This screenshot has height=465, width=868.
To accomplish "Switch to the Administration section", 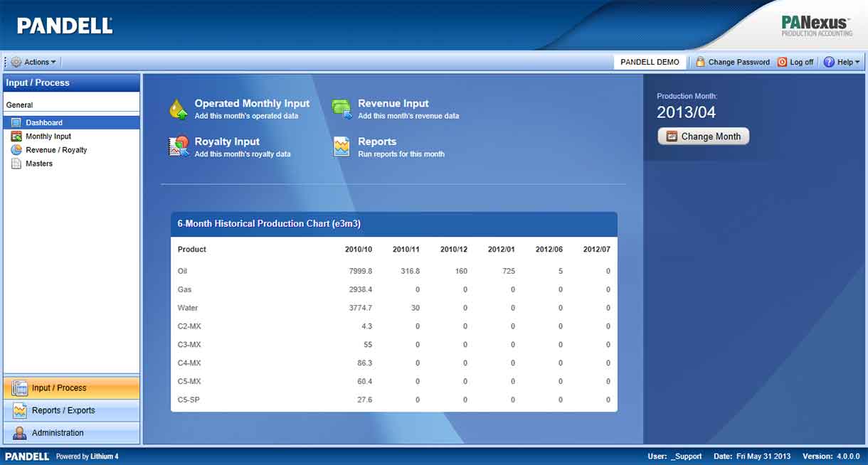I will [x=72, y=433].
